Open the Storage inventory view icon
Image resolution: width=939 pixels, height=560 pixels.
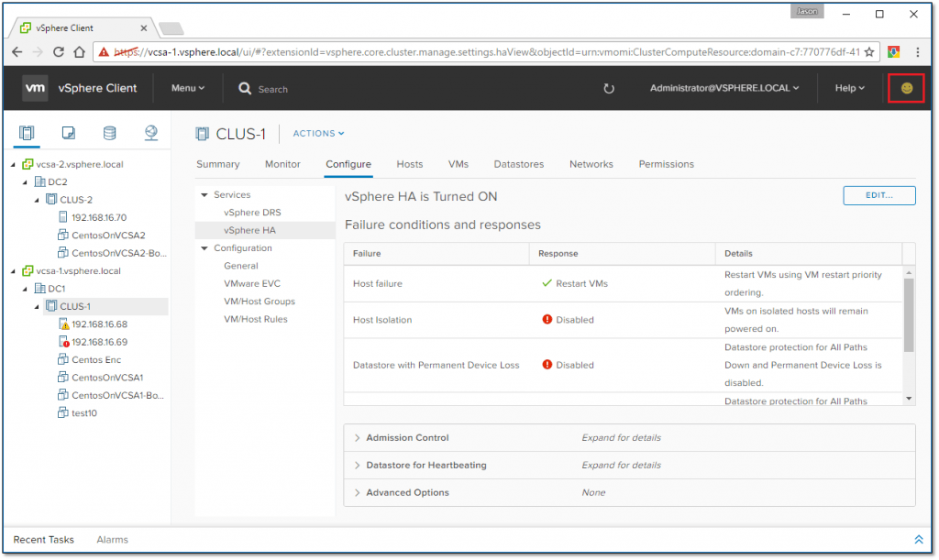click(110, 133)
